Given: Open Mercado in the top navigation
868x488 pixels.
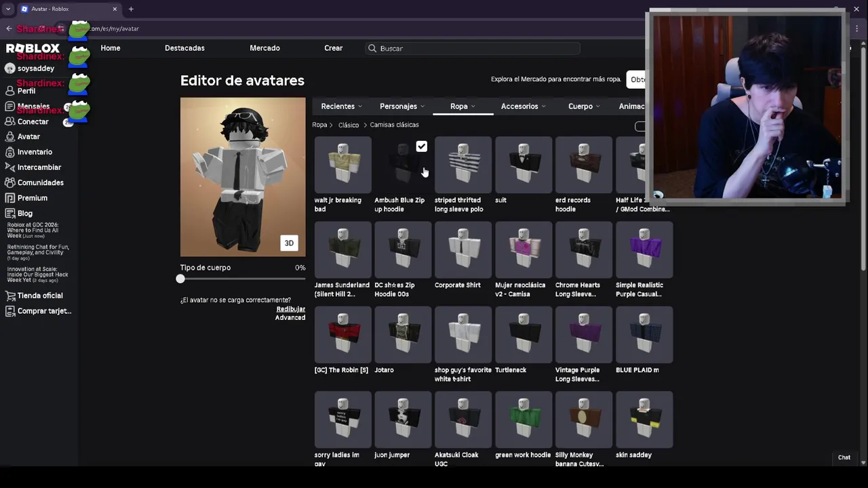Looking at the screenshot, I should click(264, 48).
